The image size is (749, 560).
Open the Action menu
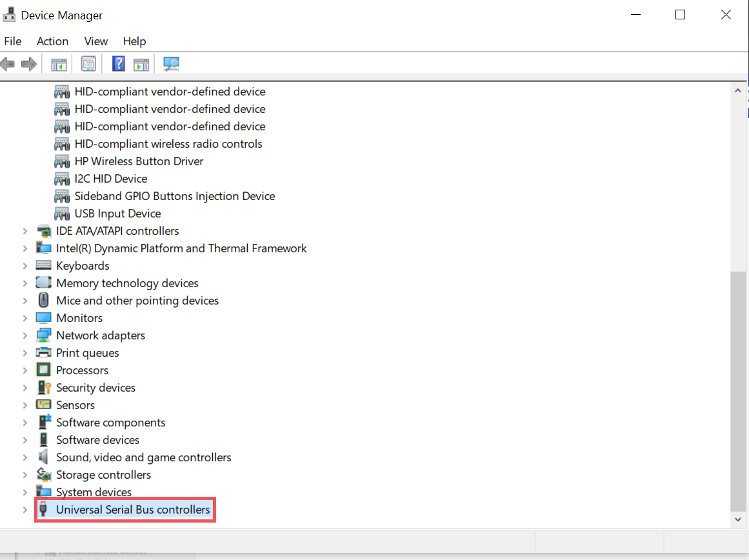[52, 41]
